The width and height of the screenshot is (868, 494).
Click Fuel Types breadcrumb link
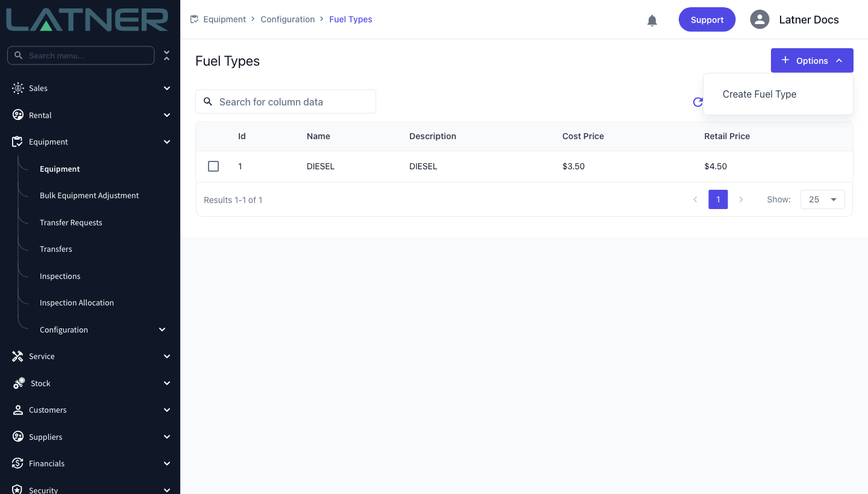pyautogui.click(x=351, y=19)
